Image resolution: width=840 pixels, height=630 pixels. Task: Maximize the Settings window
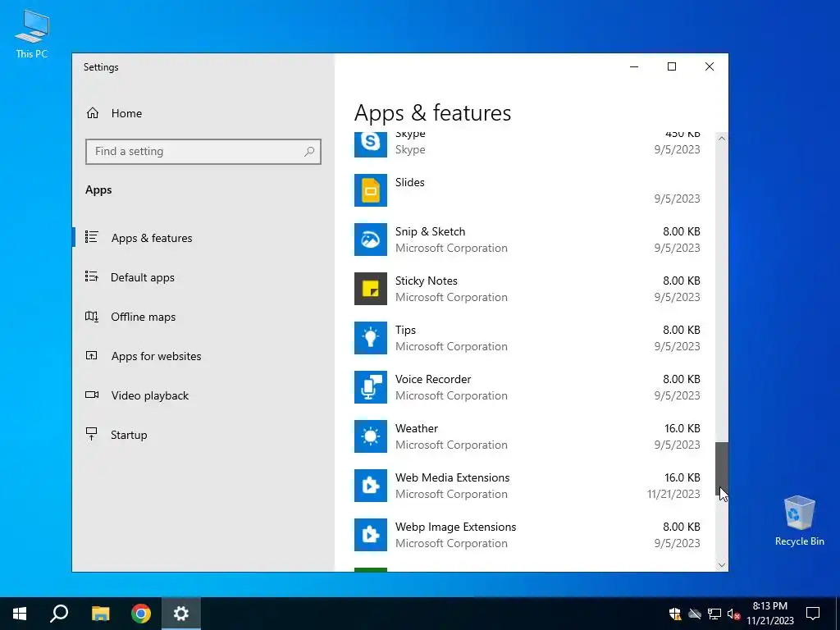click(x=672, y=66)
